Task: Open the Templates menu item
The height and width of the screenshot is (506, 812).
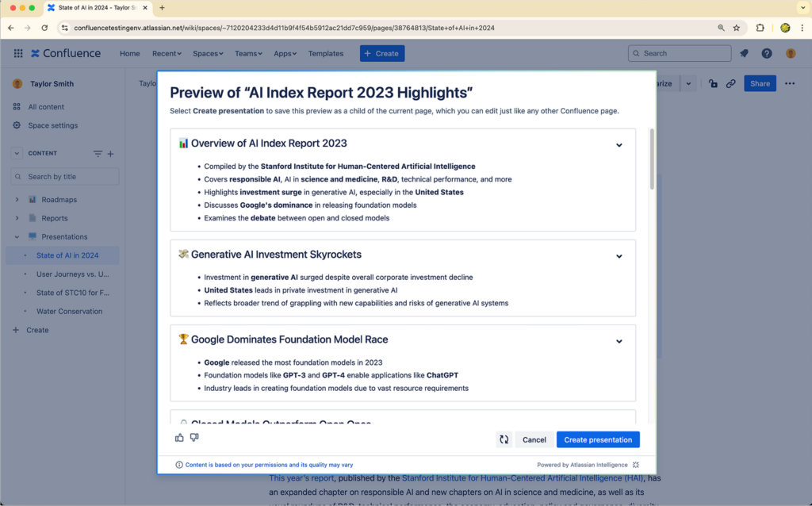Action: (x=326, y=53)
